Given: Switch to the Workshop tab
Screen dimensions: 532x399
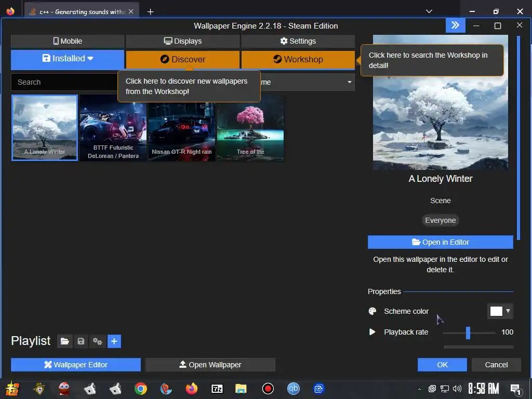Looking at the screenshot, I should point(298,59).
